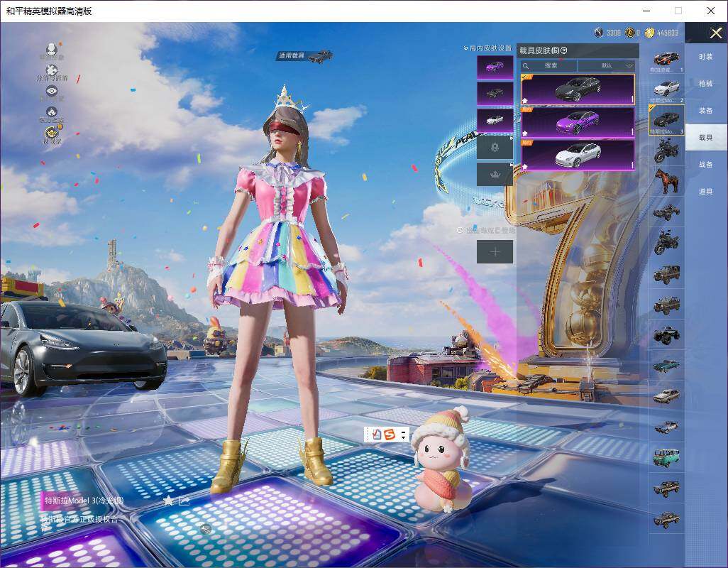Select the 时装 outfit tab
This screenshot has width=728, height=568.
tap(706, 57)
